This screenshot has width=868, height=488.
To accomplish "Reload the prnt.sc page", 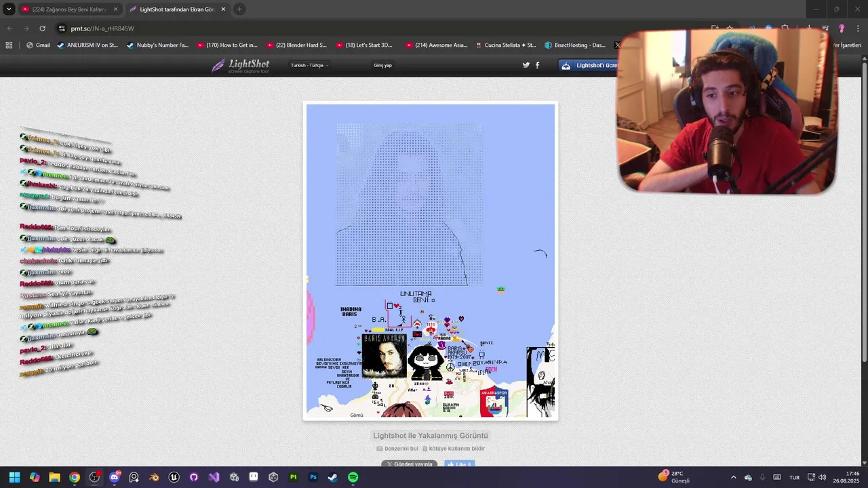I will tap(42, 28).
